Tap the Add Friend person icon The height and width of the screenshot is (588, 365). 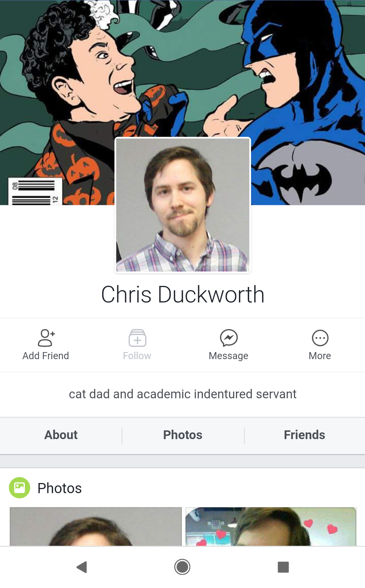pyautogui.click(x=46, y=338)
